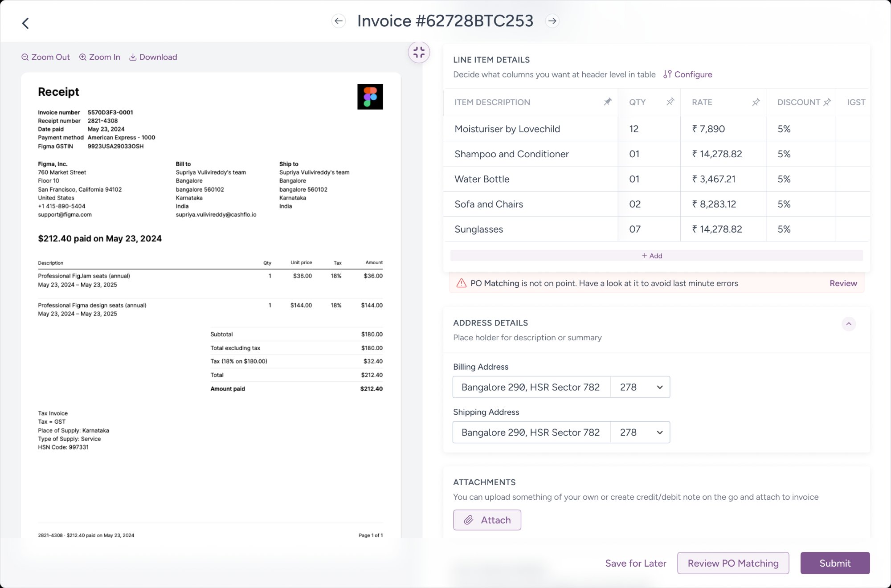891x588 pixels.
Task: Add a new line item row
Action: (652, 256)
